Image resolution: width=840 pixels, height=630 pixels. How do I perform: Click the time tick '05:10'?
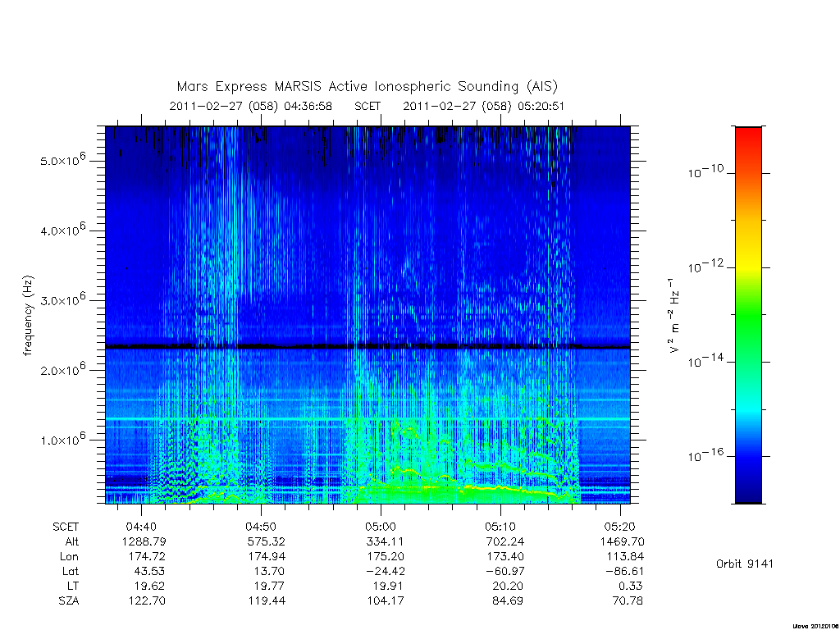point(500,527)
